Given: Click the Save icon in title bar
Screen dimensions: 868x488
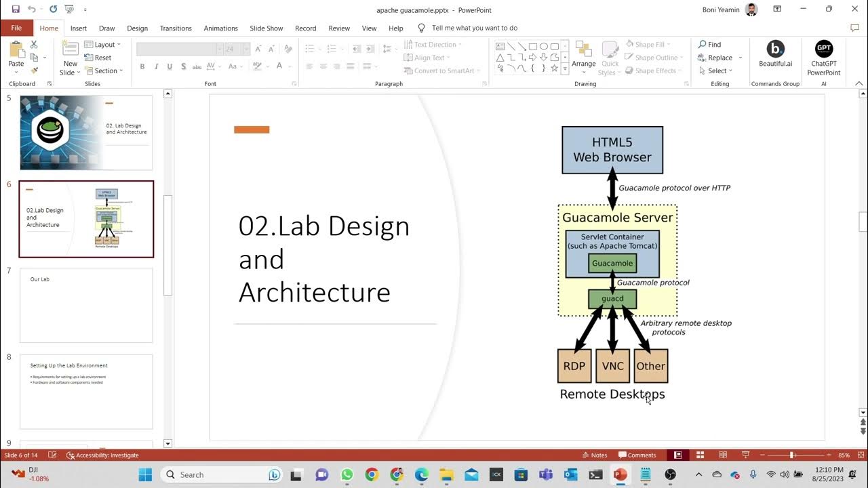Looking at the screenshot, I should pos(16,9).
